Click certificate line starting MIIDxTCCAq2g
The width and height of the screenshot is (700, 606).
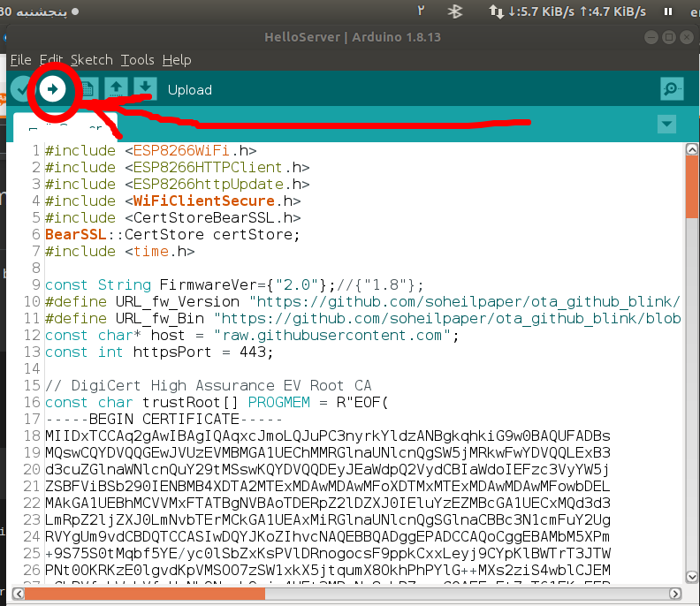[328, 436]
